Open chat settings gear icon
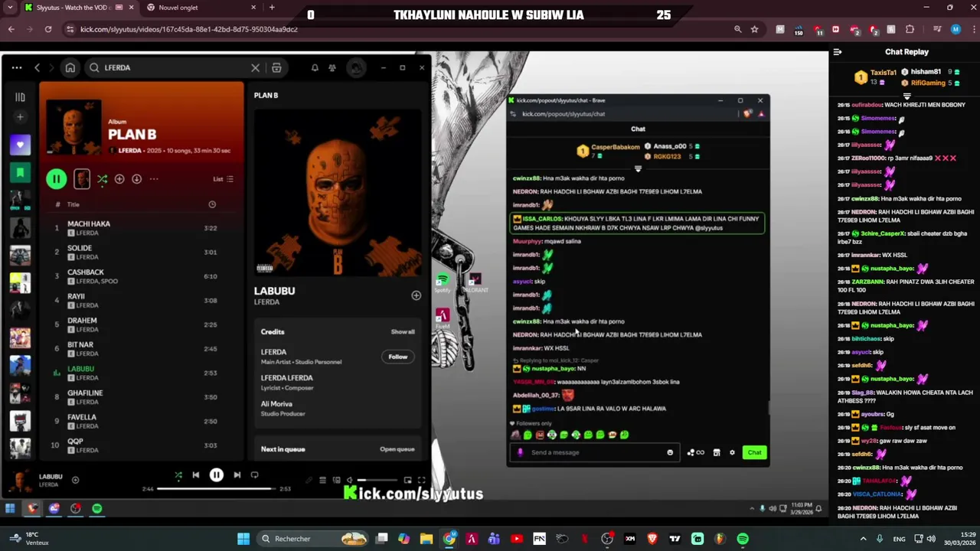This screenshot has height=551, width=980. pos(732,452)
